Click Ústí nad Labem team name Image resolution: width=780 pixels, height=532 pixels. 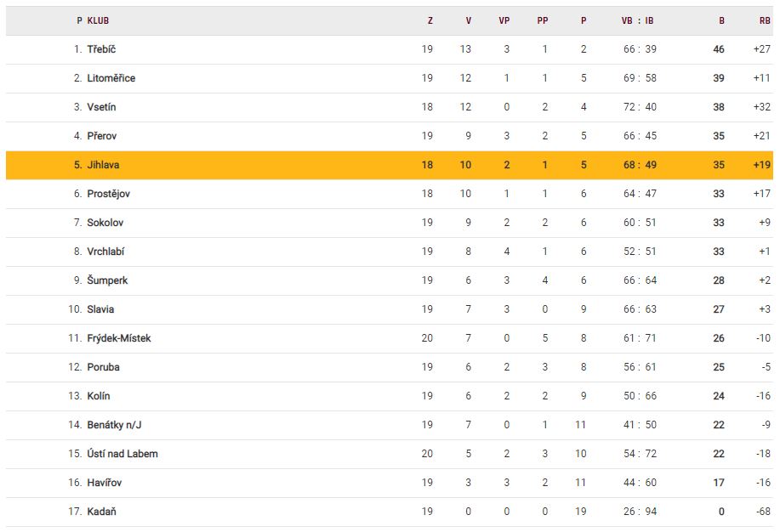pyautogui.click(x=122, y=454)
